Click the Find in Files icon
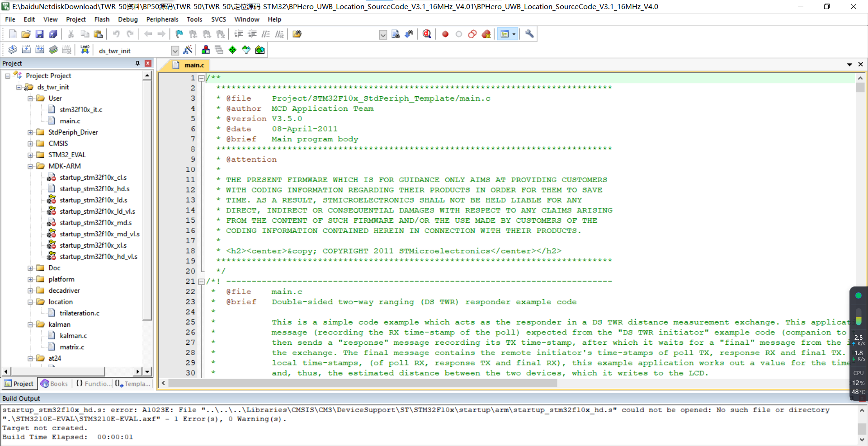Image resolution: width=868 pixels, height=446 pixels. tap(396, 34)
